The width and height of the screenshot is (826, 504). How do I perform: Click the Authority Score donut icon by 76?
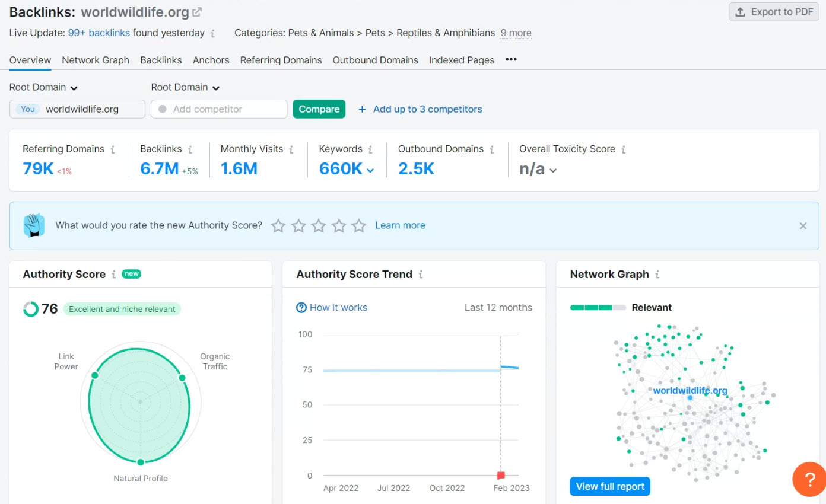tap(31, 309)
